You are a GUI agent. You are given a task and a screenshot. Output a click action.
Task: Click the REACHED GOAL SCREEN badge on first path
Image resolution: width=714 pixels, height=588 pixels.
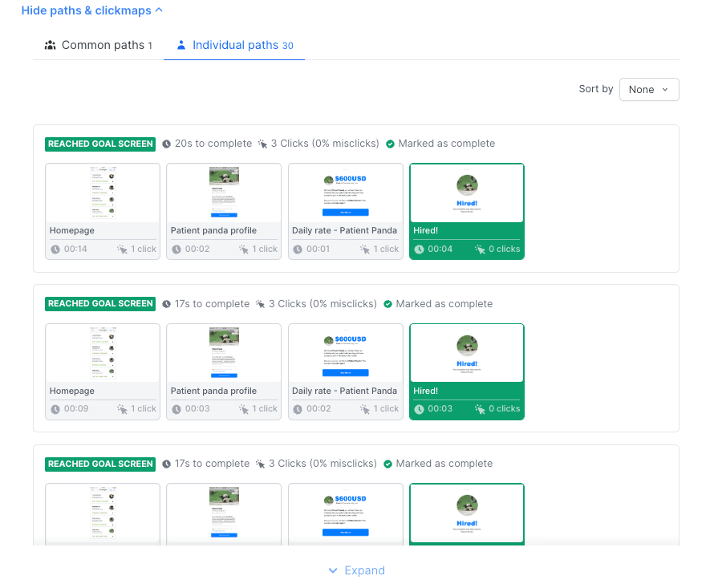99,144
